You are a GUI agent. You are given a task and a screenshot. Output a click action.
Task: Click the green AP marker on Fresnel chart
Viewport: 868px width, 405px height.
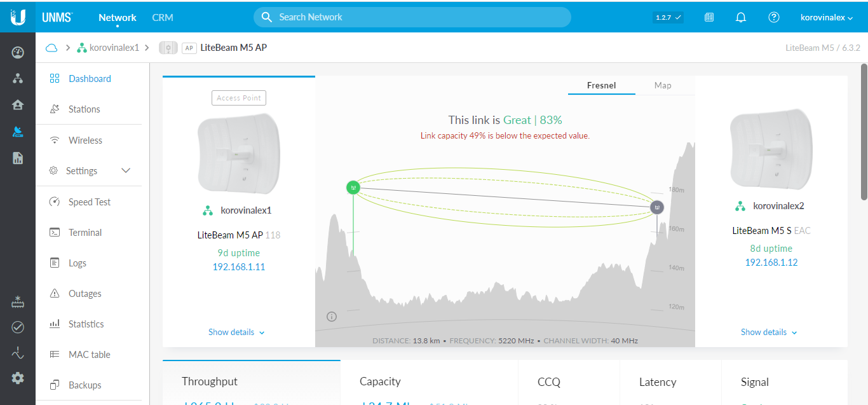coord(353,188)
